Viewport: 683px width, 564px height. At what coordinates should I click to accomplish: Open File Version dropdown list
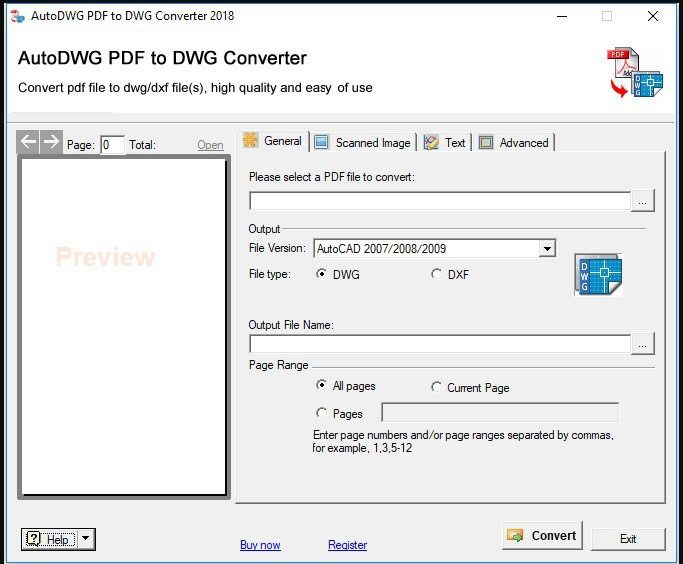547,249
